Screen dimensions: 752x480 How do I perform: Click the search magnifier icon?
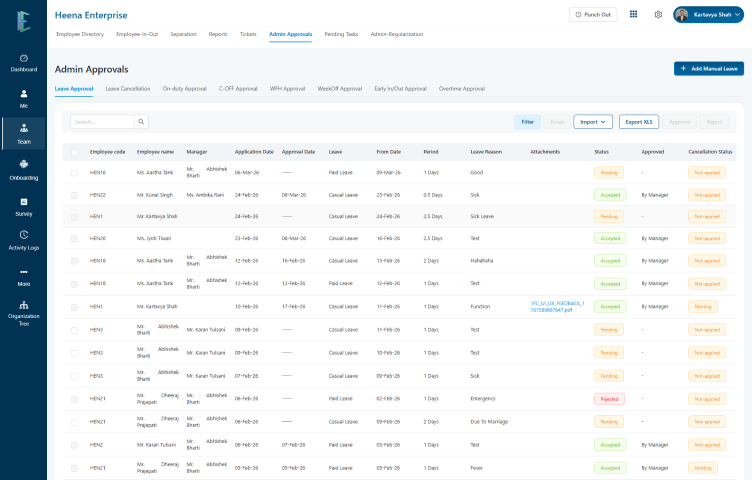click(142, 122)
